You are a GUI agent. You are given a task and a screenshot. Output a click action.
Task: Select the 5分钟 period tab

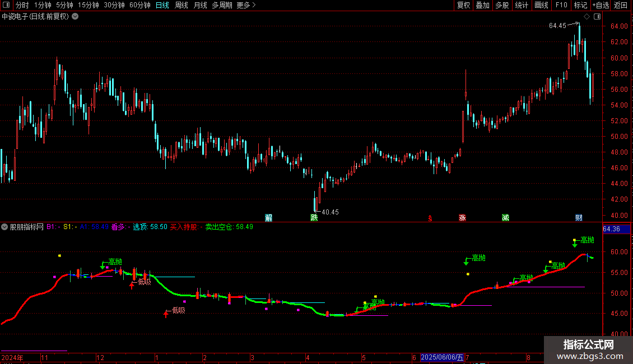click(64, 5)
